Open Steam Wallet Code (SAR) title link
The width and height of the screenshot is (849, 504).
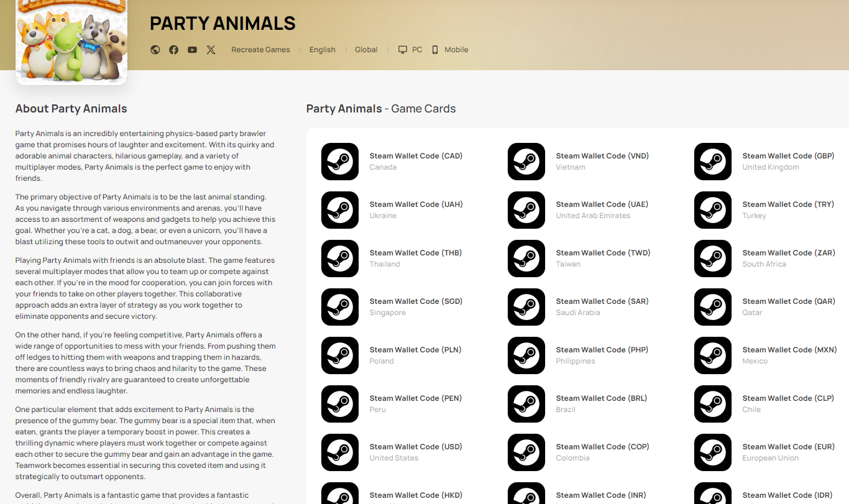point(602,301)
